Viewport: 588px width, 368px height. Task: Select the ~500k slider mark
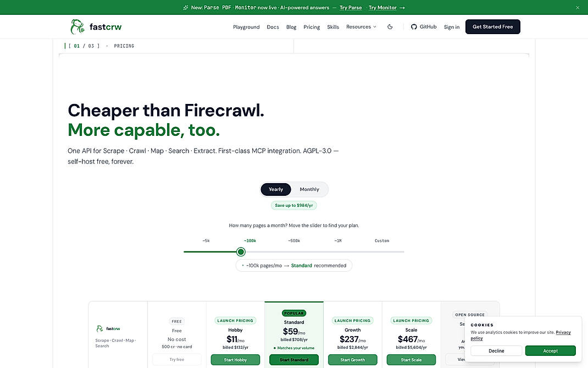point(294,241)
